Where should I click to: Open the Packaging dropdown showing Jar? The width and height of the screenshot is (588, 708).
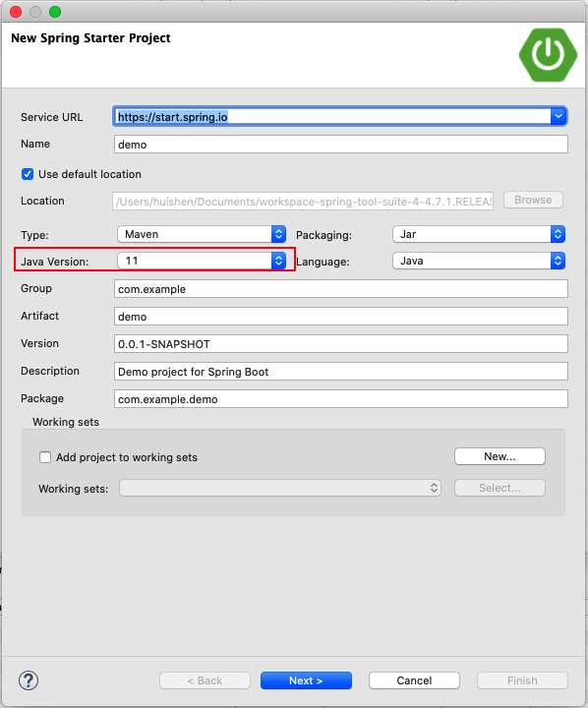[x=479, y=234]
